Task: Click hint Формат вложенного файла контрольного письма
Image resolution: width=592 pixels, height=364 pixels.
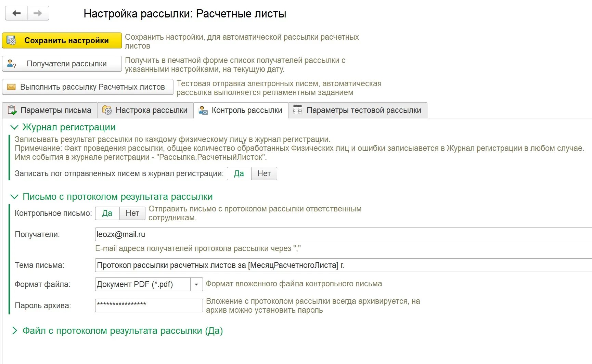Action: coord(294,284)
